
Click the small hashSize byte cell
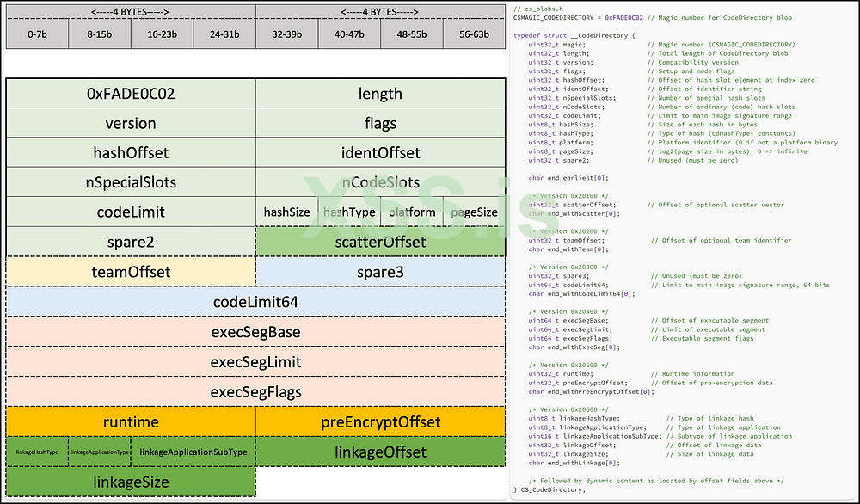(286, 212)
